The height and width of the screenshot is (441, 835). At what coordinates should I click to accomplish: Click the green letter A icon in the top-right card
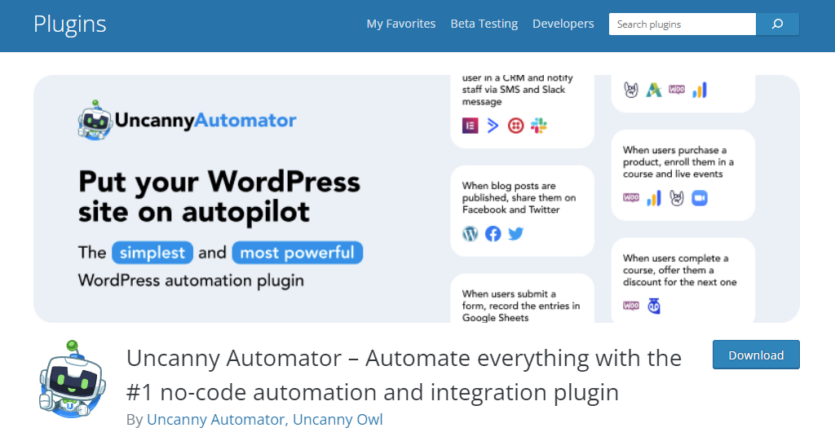pos(654,89)
